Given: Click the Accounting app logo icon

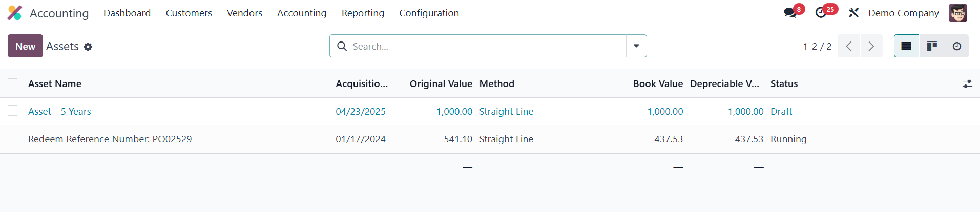Looking at the screenshot, I should 14,13.
